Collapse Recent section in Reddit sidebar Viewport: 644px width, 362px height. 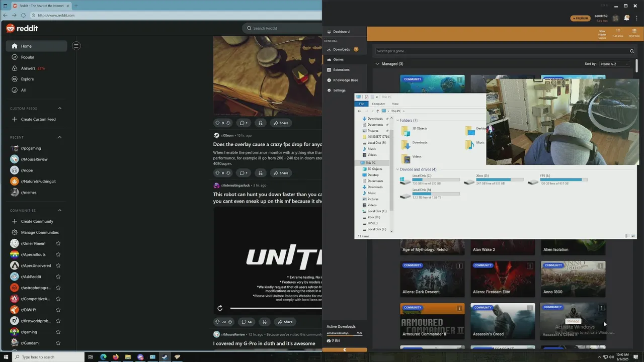[60, 137]
